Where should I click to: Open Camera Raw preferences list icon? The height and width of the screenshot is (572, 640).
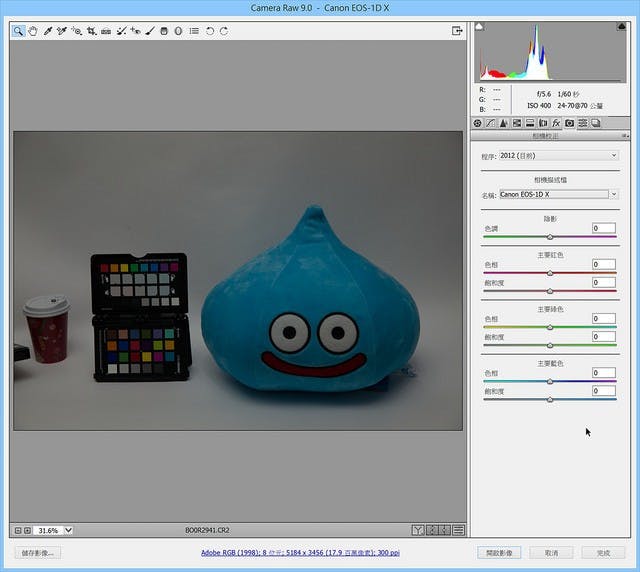pyautogui.click(x=194, y=31)
